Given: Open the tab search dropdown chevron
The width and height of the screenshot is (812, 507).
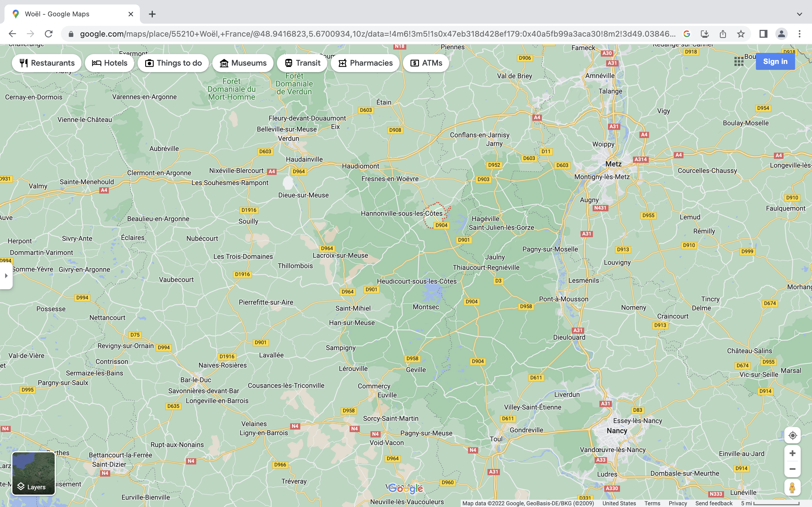Looking at the screenshot, I should 799,14.
